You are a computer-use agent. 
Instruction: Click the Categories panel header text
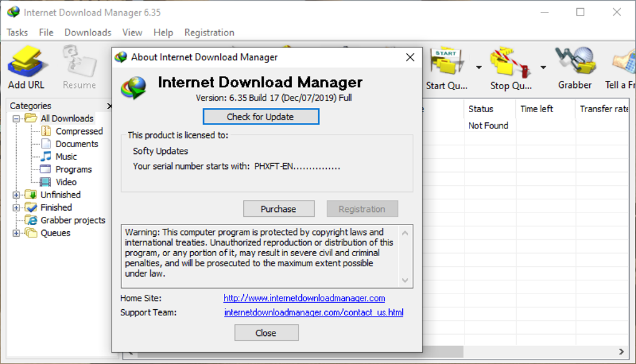[31, 106]
